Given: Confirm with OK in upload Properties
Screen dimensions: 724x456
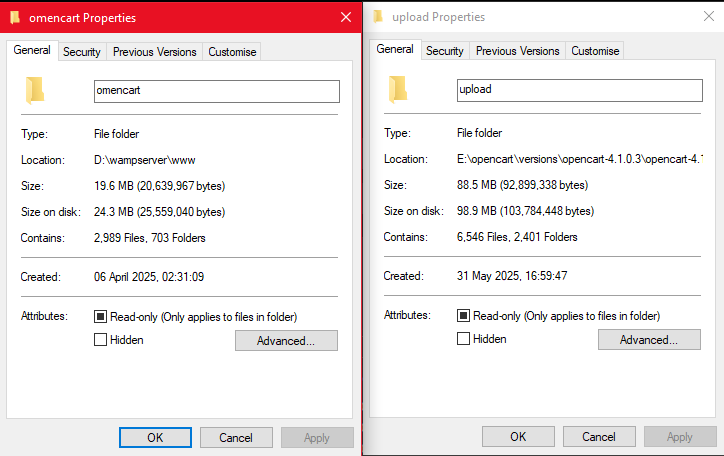Looking at the screenshot, I should click(x=518, y=437).
